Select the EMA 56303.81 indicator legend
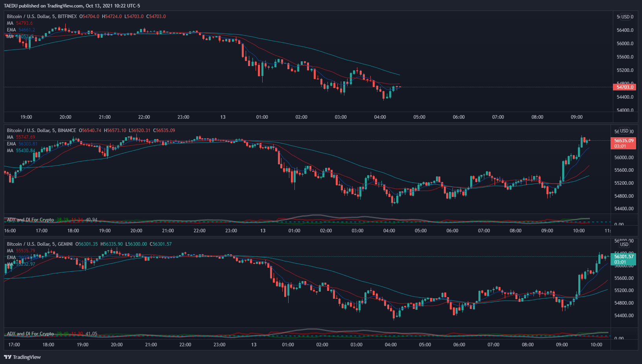The height and width of the screenshot is (364, 642). pyautogui.click(x=22, y=144)
